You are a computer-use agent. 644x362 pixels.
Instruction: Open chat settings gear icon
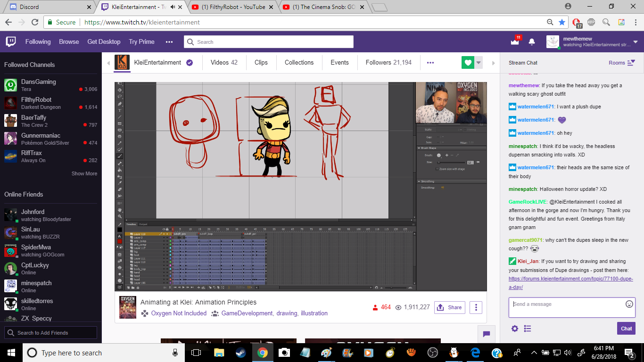coord(515,329)
